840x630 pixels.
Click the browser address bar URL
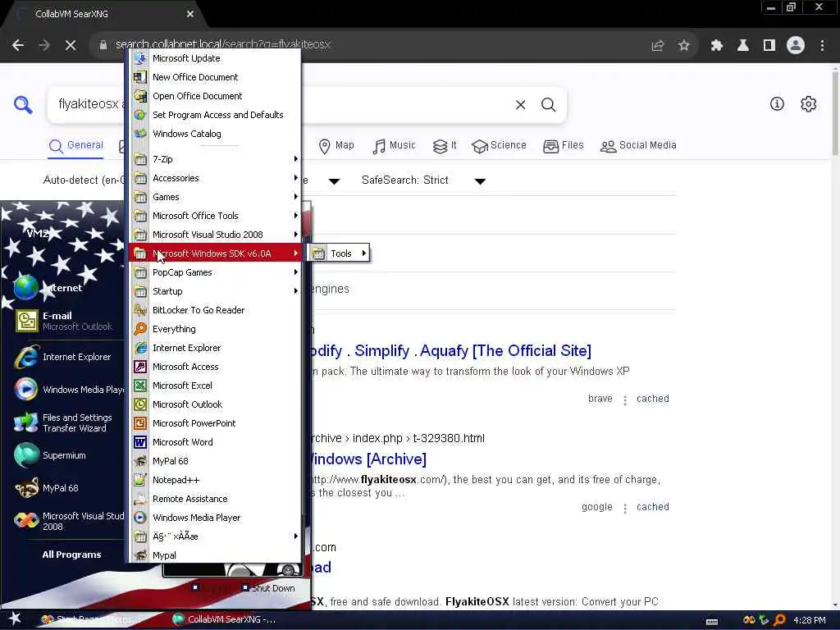[223, 45]
